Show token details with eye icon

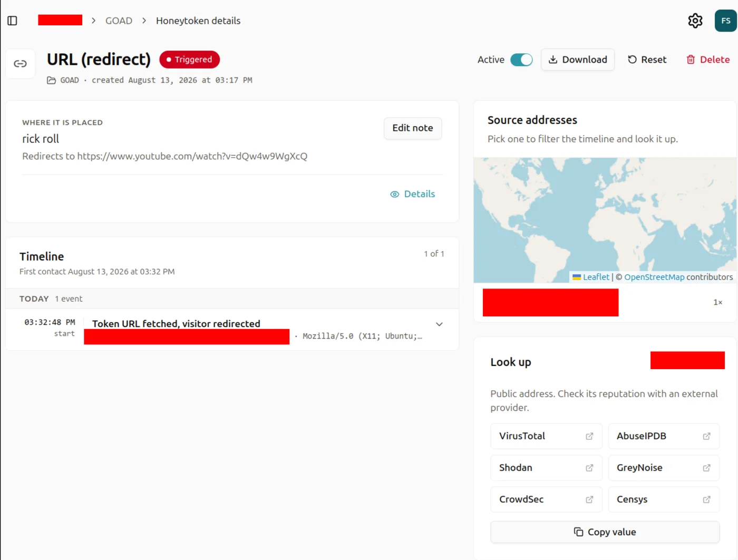point(413,194)
